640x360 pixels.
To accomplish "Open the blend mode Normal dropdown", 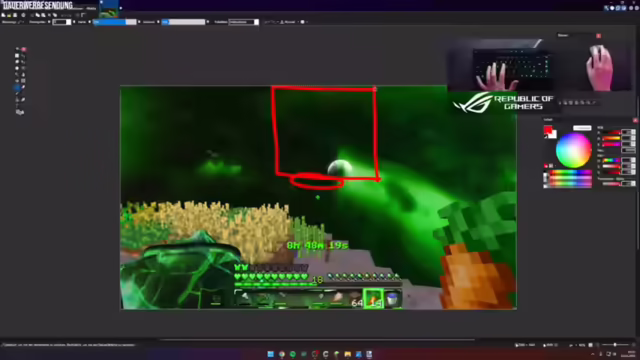I will tap(288, 22).
